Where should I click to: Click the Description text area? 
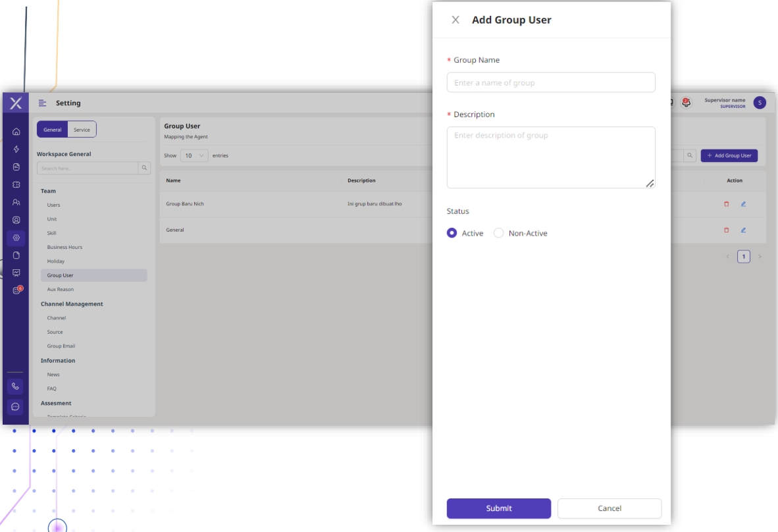550,157
